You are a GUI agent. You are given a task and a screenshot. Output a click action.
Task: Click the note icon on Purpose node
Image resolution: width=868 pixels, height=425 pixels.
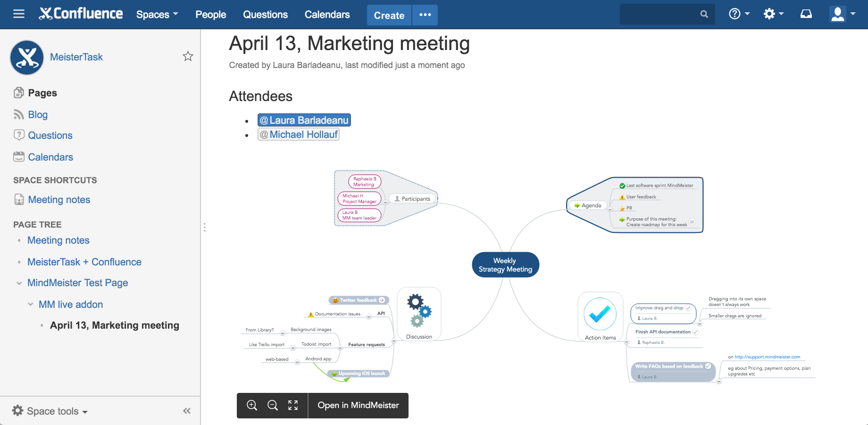pyautogui.click(x=692, y=222)
